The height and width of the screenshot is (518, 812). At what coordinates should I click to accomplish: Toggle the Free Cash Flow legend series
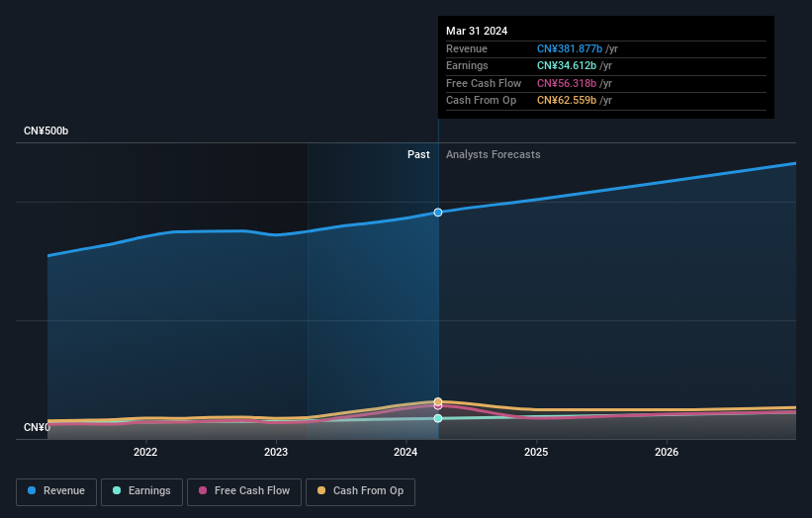click(244, 491)
